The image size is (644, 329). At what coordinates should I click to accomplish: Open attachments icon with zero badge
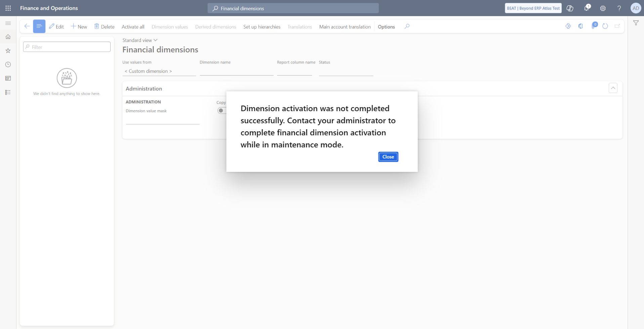point(594,26)
